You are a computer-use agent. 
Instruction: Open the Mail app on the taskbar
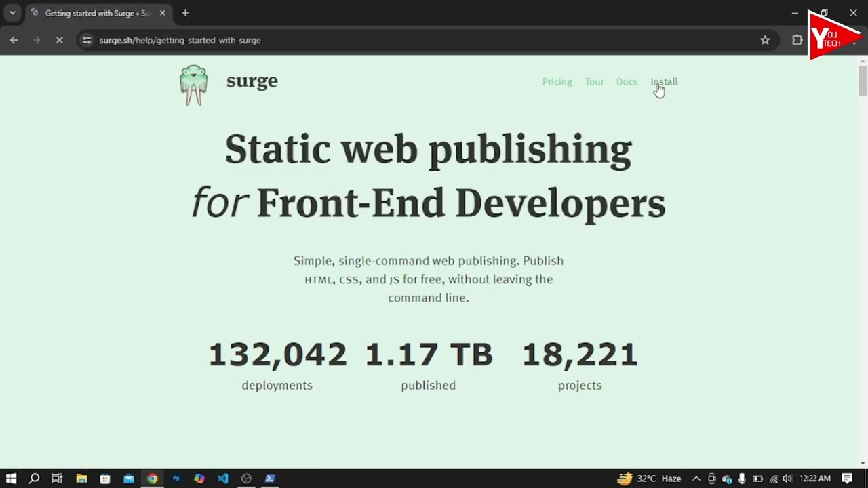(x=129, y=479)
